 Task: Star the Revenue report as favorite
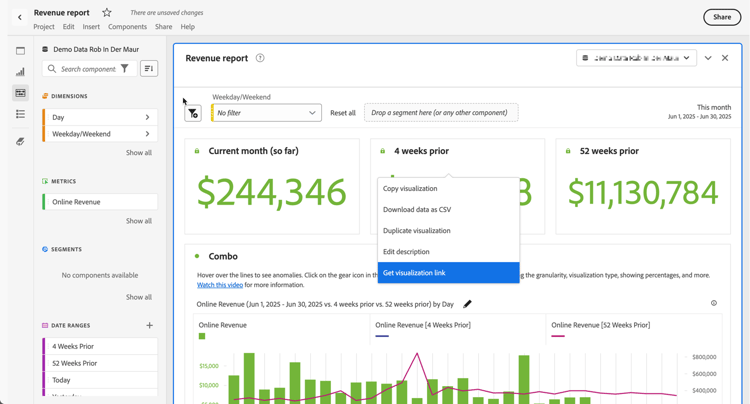click(x=107, y=13)
